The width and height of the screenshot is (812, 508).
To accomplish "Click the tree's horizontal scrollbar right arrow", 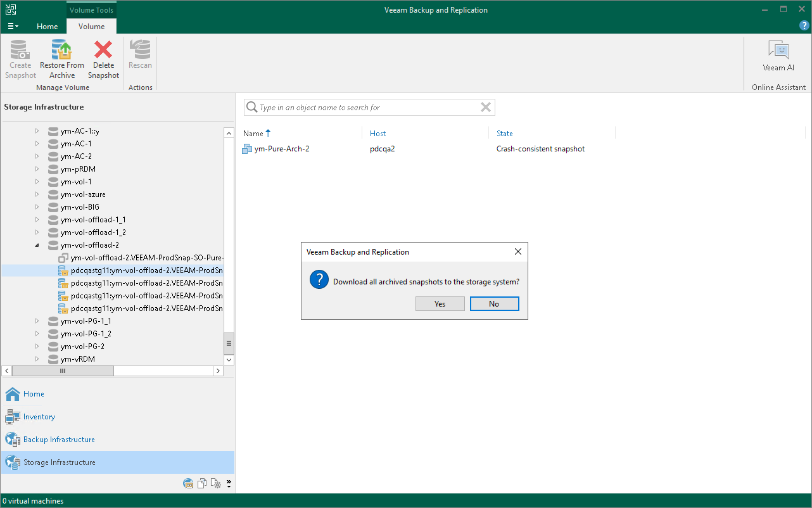I will (218, 371).
